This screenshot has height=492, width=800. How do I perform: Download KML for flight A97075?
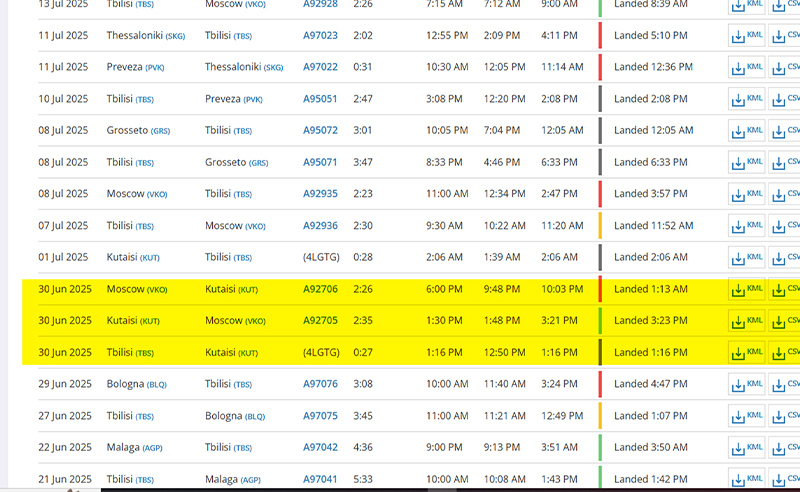tap(746, 416)
